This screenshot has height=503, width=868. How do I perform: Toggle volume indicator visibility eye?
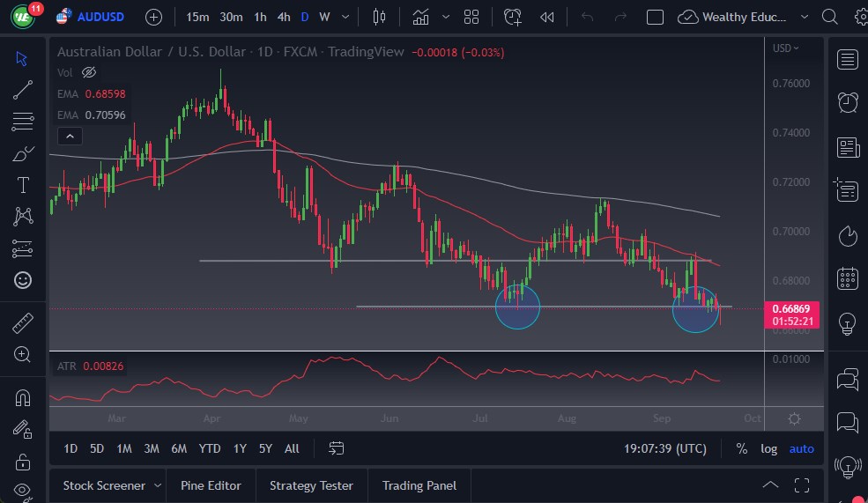88,72
